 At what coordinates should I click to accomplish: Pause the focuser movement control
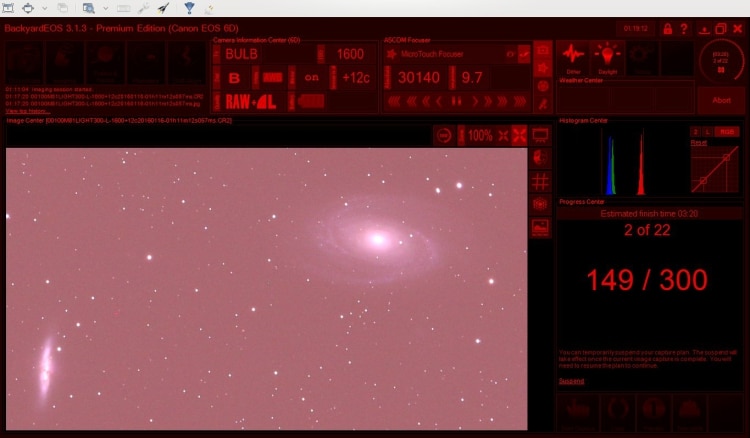(x=456, y=101)
